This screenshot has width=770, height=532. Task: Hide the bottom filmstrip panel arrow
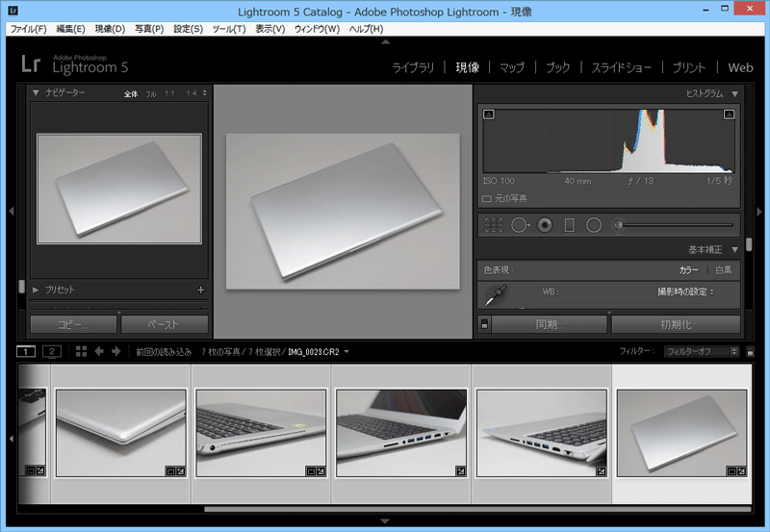pos(386,520)
